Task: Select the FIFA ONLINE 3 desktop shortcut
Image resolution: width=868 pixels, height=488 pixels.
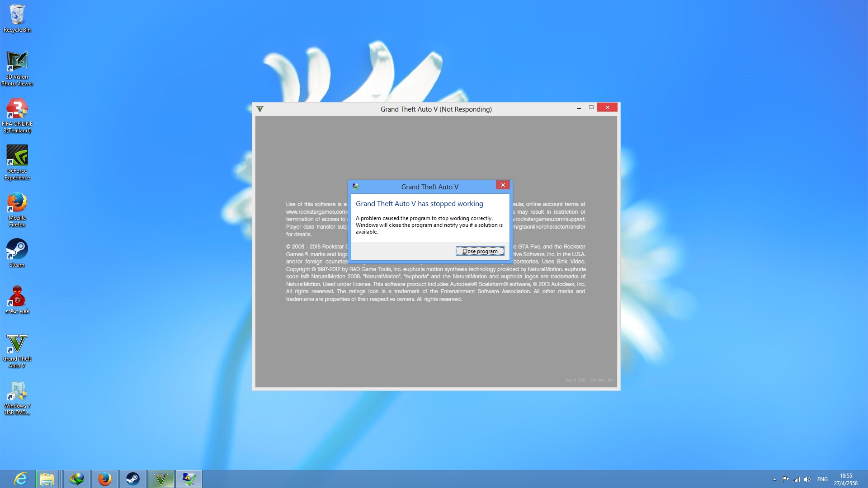Action: click(17, 116)
